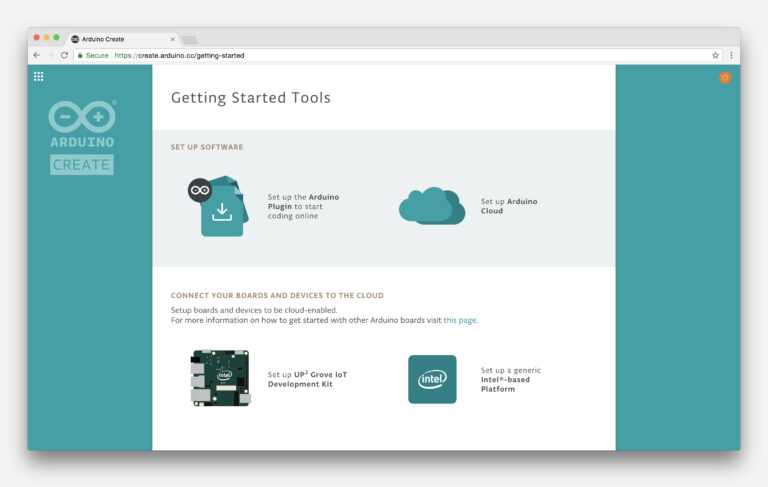768x487 pixels.
Task: Click the Arduino Cloud icon
Action: tap(431, 206)
